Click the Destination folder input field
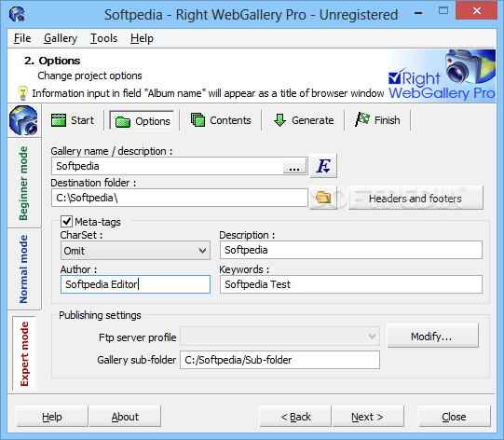Screen dimensions: 504x440 (180, 198)
